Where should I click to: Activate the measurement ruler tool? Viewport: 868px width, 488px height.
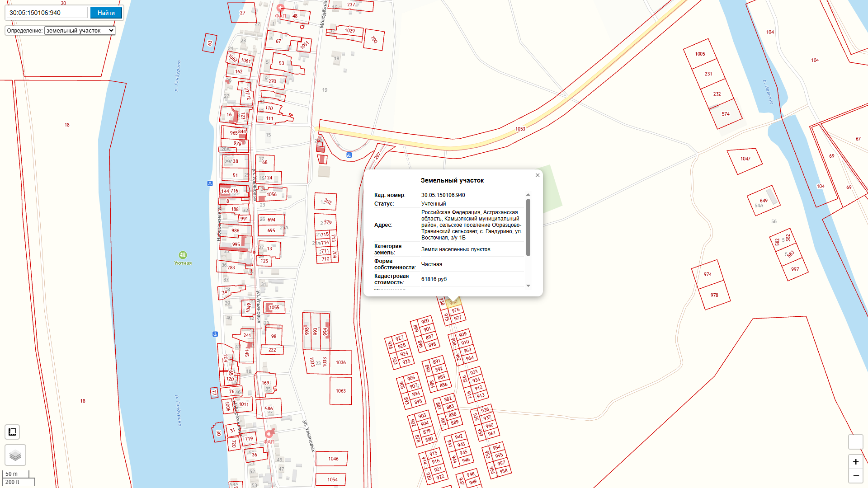tap(12, 432)
